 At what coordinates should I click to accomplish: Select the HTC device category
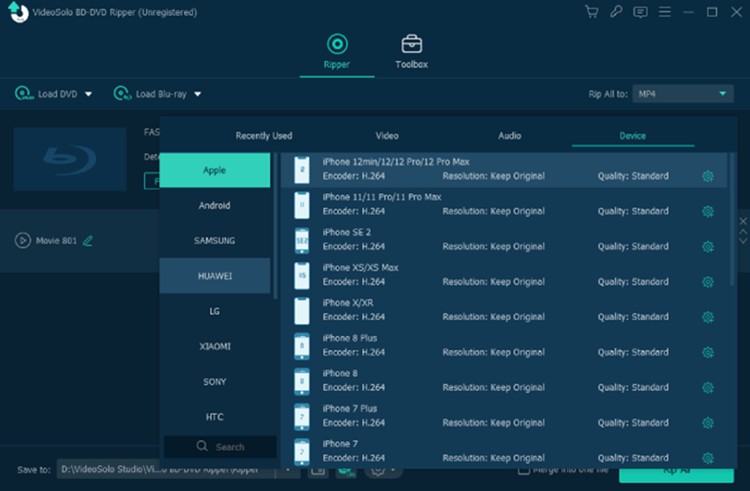click(215, 417)
